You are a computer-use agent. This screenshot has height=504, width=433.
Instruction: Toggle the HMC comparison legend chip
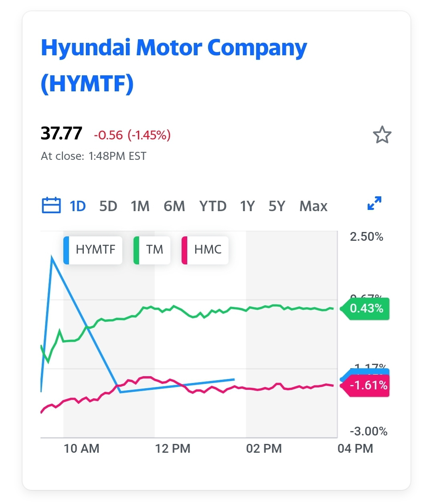(205, 250)
